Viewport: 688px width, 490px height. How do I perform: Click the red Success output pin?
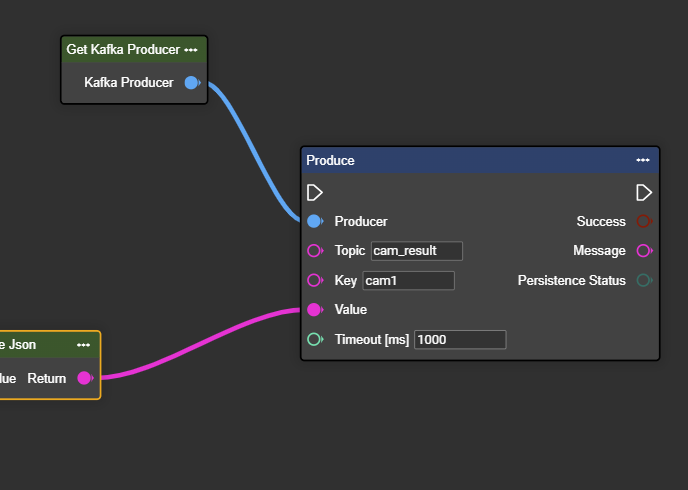point(644,221)
